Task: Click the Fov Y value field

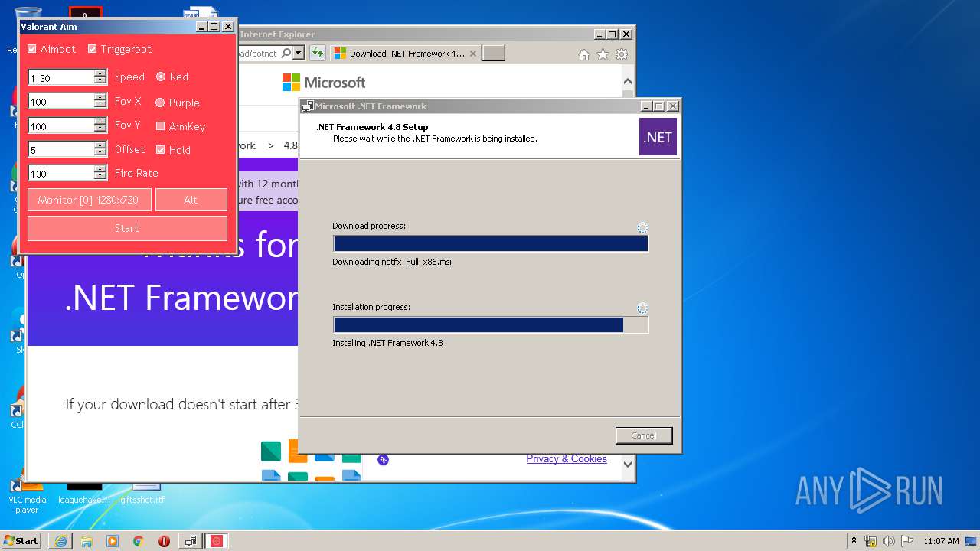Action: 61,126
